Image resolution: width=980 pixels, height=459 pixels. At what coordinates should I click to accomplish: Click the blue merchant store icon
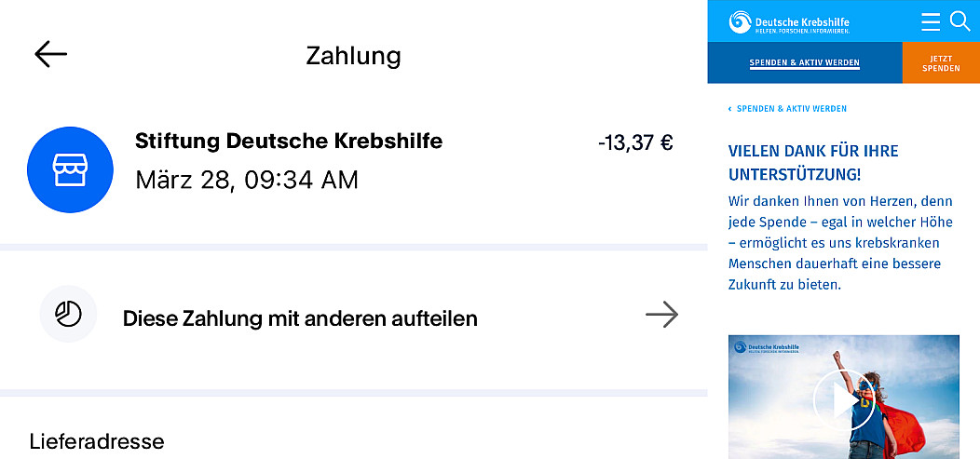click(x=71, y=169)
